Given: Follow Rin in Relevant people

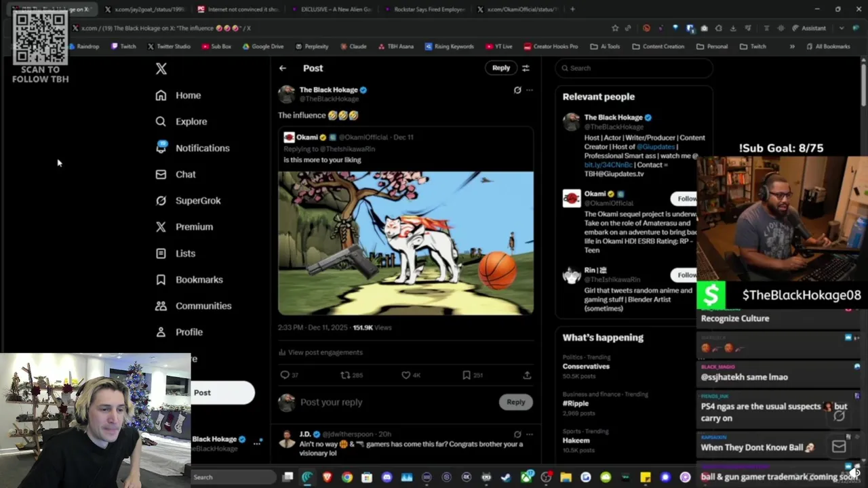Looking at the screenshot, I should tap(684, 274).
